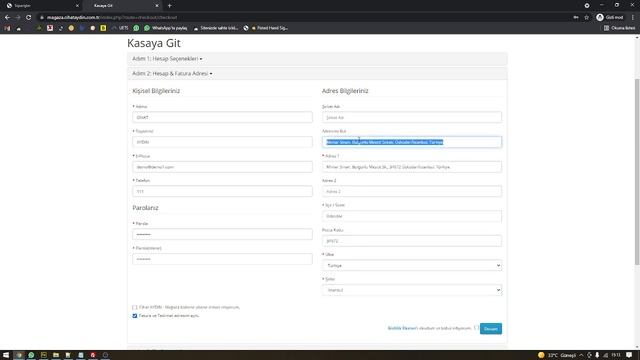
Task: Go back using the browser back arrow
Action: click(7, 18)
